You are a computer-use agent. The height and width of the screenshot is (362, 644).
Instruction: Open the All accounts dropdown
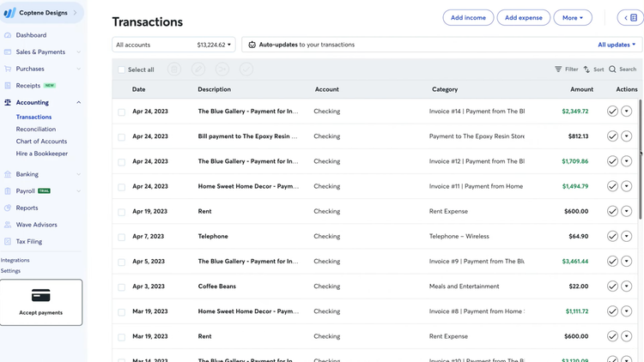pyautogui.click(x=173, y=45)
